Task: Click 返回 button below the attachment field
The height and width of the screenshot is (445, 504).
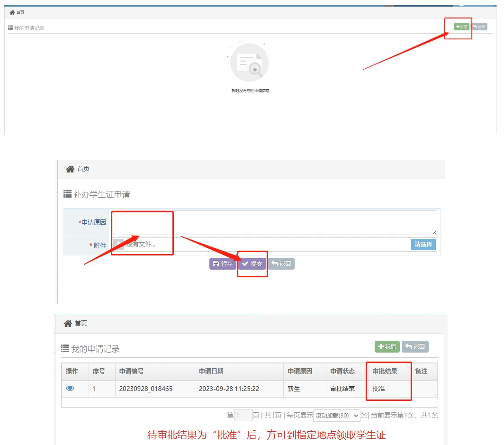Action: (281, 264)
